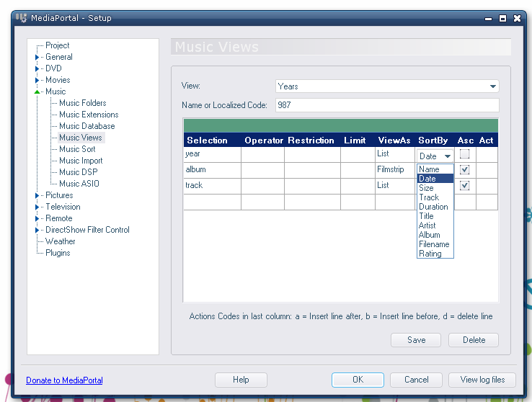The height and width of the screenshot is (402, 532).
Task: Click 'List' ViewAs cell in track row
Action: tap(395, 186)
